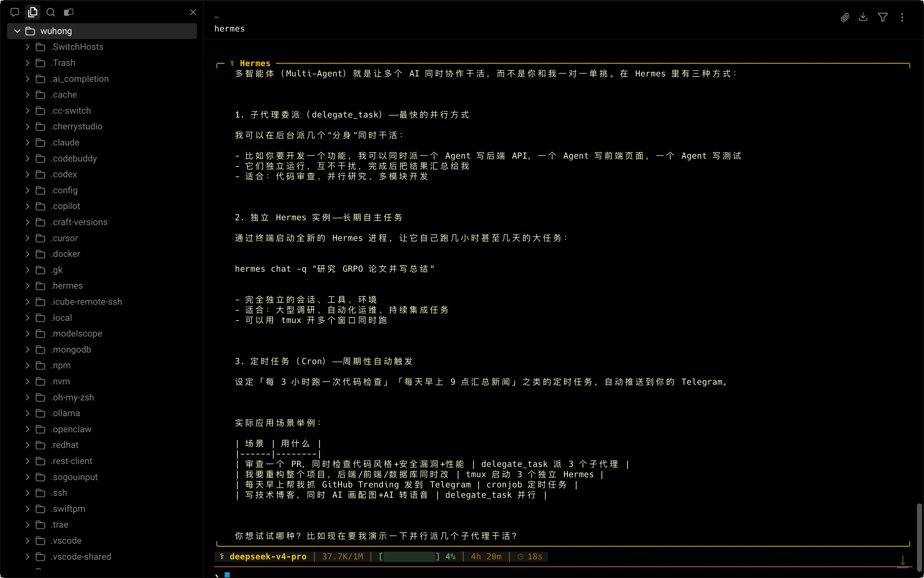Click the scroll-to-bottom arrow icon
The image size is (924, 578).
[903, 561]
